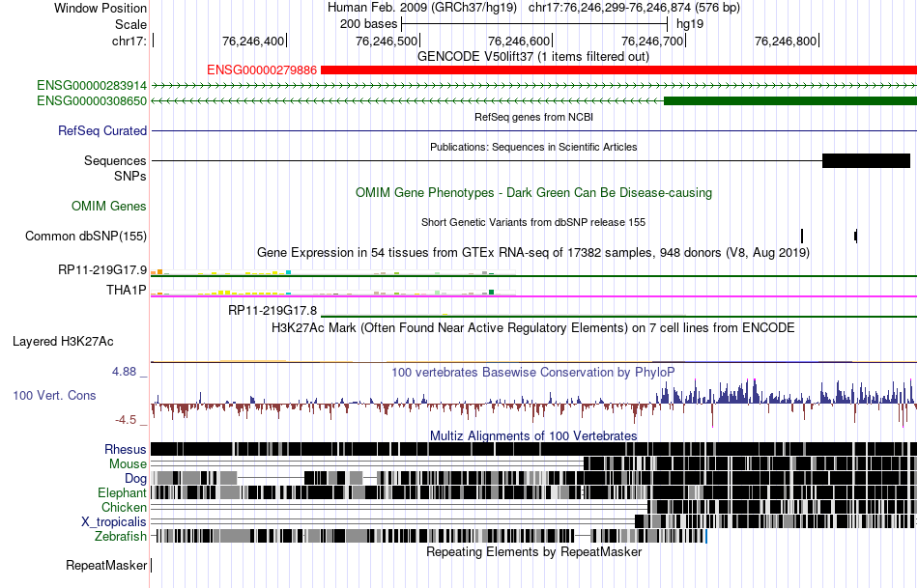Click Publications: Sequences in Scientific Articles title
The width and height of the screenshot is (918, 588).
point(533,147)
